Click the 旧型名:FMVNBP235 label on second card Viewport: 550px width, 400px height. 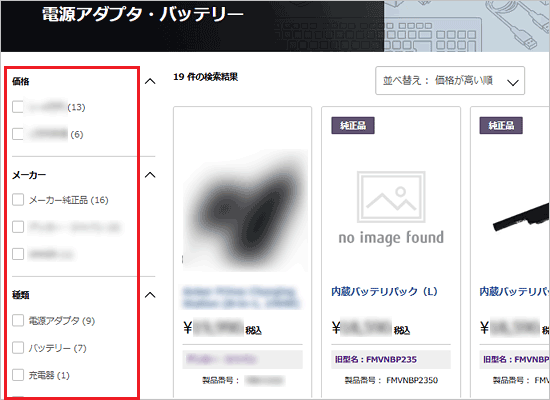click(x=376, y=360)
